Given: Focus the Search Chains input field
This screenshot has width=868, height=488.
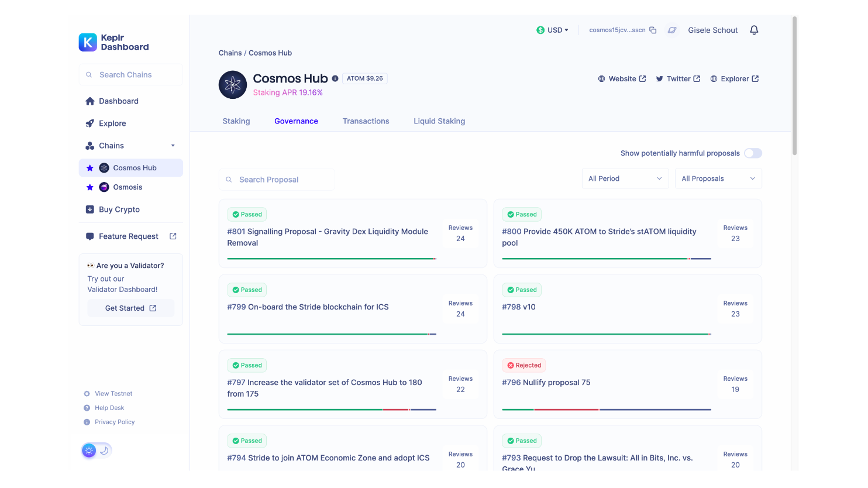Looking at the screenshot, I should click(131, 75).
